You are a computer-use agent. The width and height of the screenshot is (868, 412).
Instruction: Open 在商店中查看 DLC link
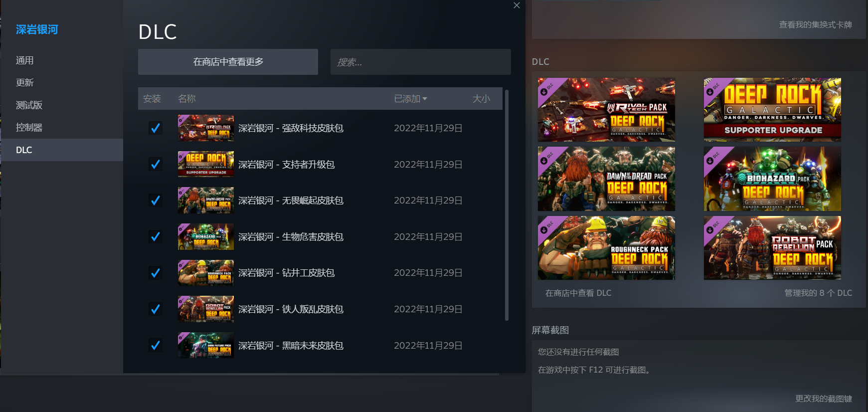click(x=578, y=293)
